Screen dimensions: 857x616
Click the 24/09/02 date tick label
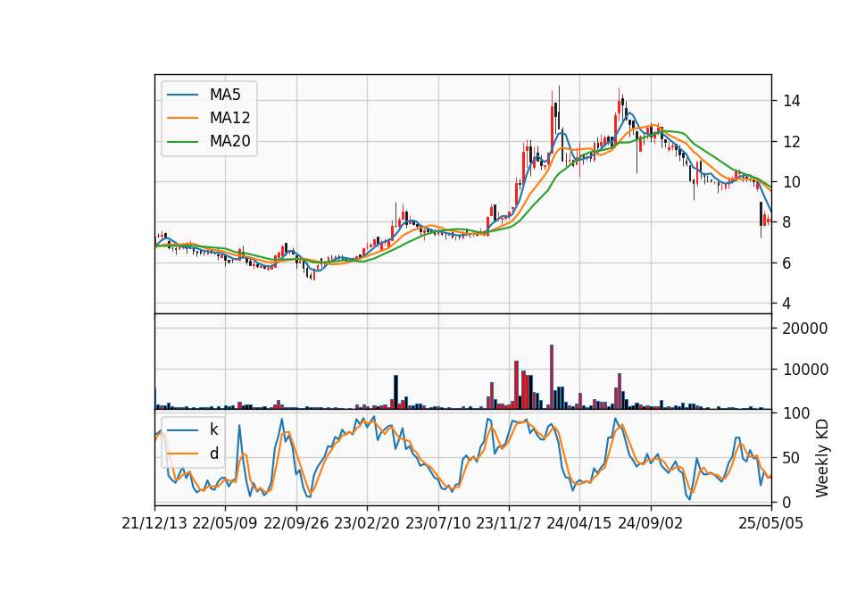(651, 523)
